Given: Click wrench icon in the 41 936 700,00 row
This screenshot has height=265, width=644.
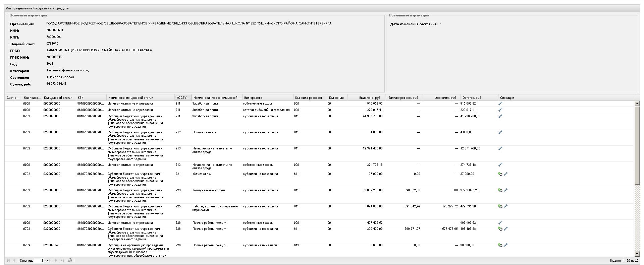Looking at the screenshot, I should 500,116.
